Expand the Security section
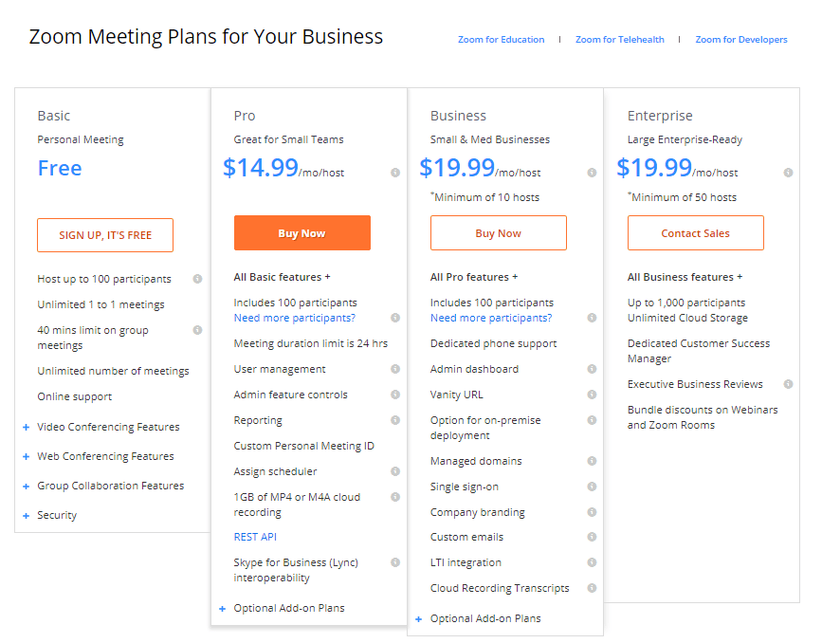Image resolution: width=840 pixels, height=643 pixels. [27, 516]
